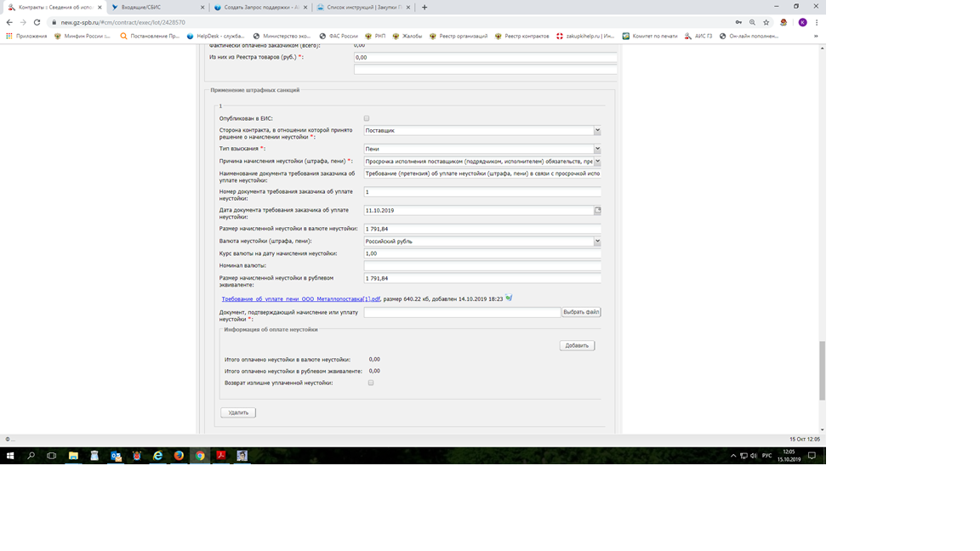This screenshot has height=551, width=980.
Task: Show hidden tray icons chevron
Action: (733, 456)
